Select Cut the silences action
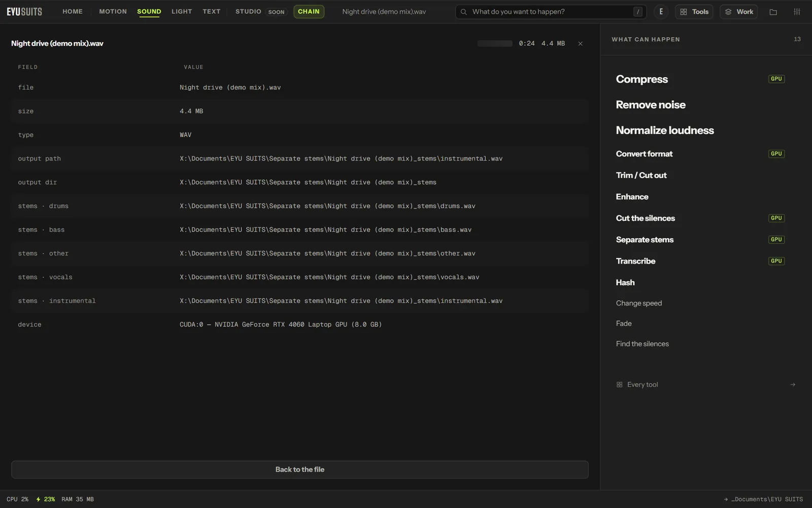 pyautogui.click(x=646, y=218)
